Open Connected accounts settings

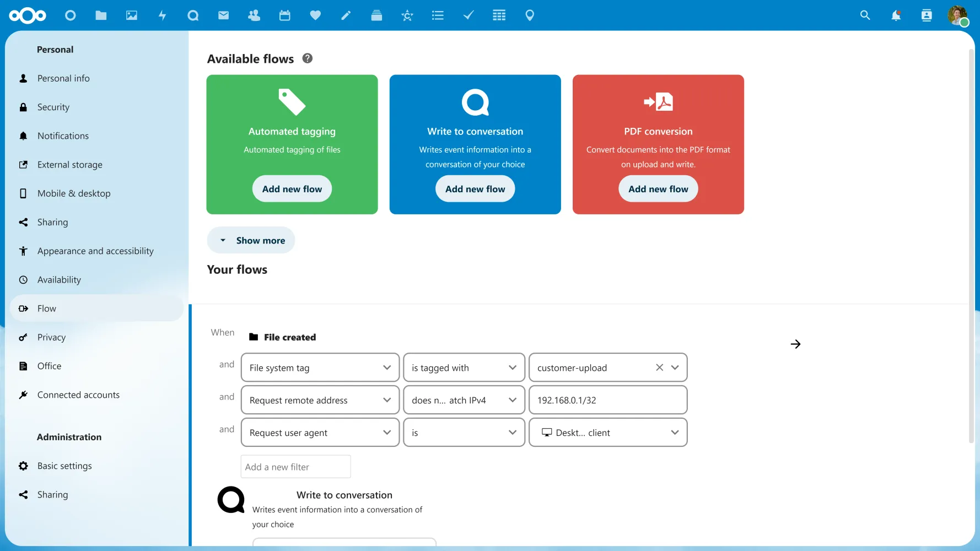(78, 395)
